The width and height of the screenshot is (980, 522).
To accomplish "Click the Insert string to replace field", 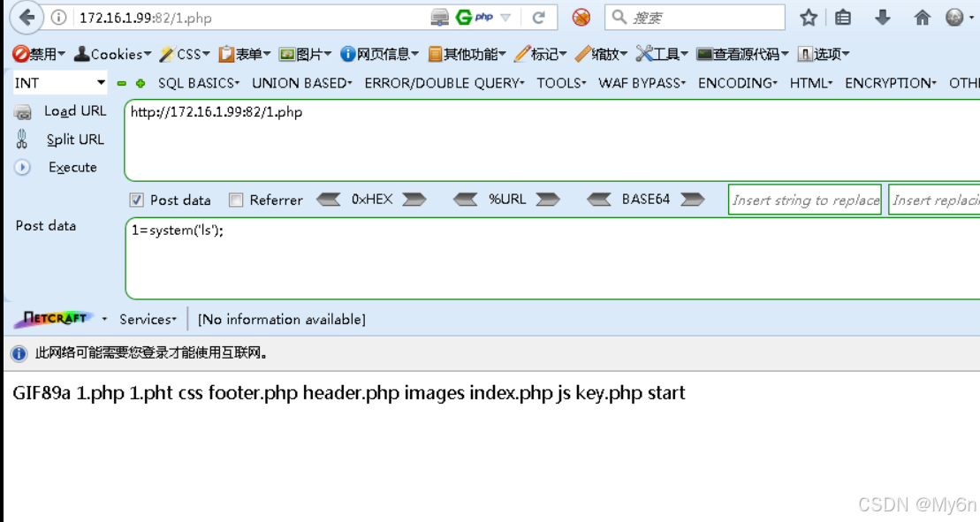I will [805, 200].
